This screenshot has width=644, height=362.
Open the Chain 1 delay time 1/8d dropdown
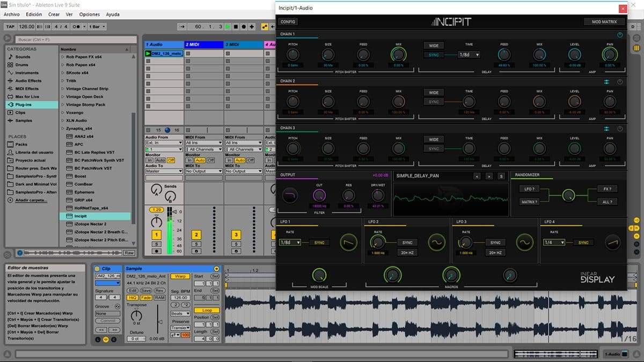click(469, 55)
